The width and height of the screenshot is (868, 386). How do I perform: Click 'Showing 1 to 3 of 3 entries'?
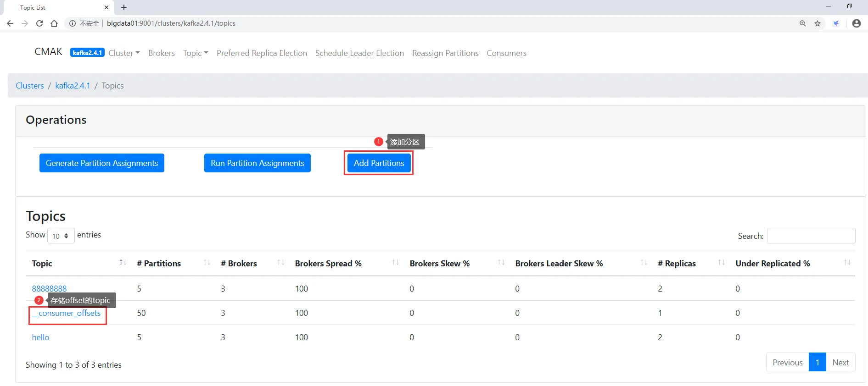pos(73,365)
